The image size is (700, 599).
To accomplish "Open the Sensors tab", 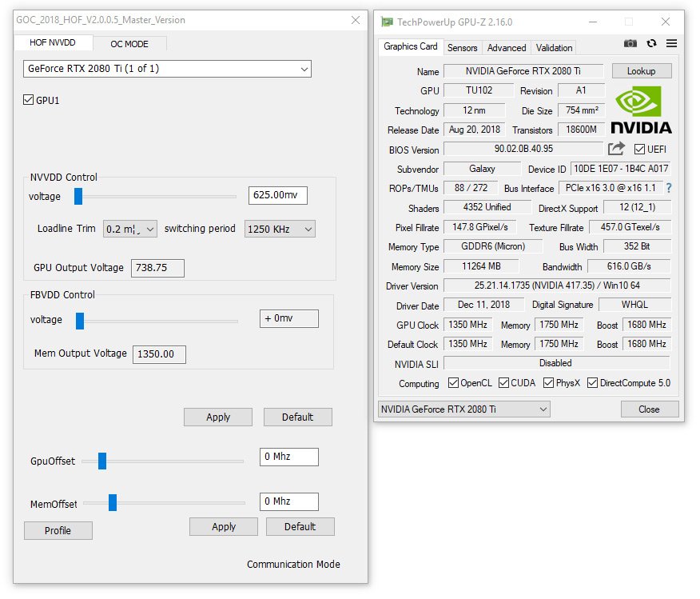I will 463,48.
